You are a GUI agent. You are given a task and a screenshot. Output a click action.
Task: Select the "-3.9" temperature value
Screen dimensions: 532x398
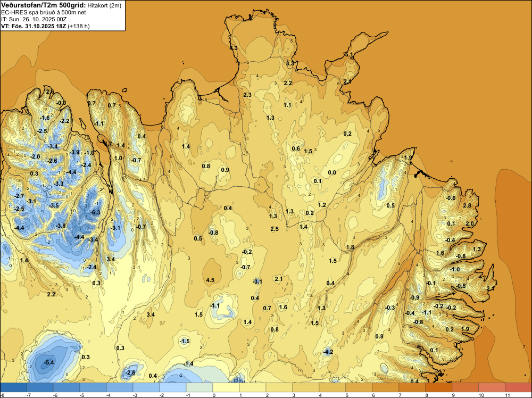click(x=74, y=152)
